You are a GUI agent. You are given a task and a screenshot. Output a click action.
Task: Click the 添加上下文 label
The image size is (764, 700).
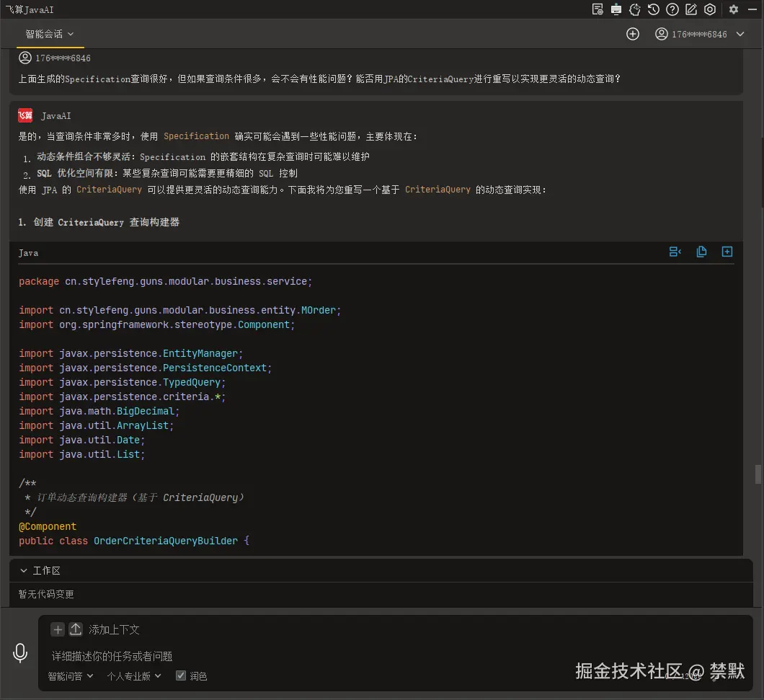pos(114,630)
